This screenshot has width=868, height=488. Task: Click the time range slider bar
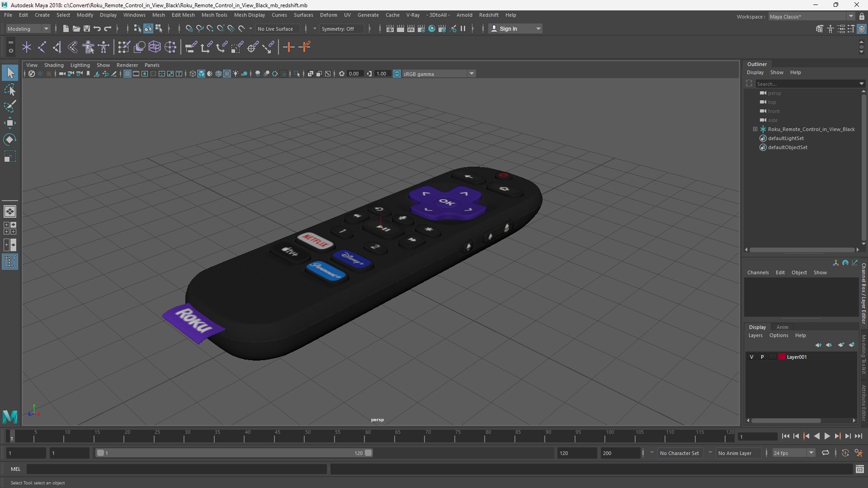(x=234, y=453)
